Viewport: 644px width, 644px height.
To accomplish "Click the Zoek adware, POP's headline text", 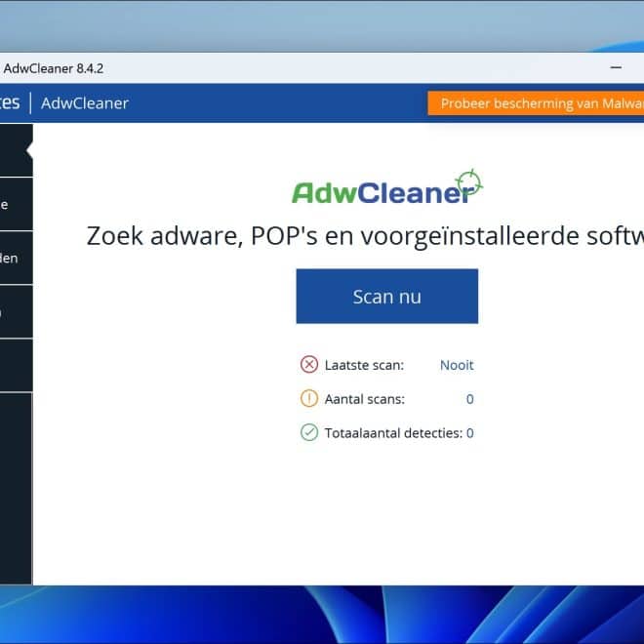I will pos(365,236).
